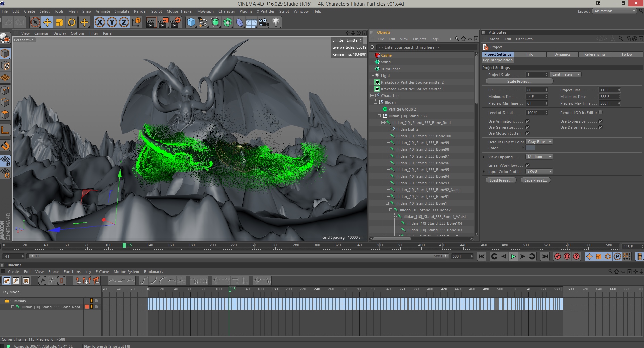Switch to Texture mode in left palette
This screenshot has width=644, height=348.
pyautogui.click(x=5, y=66)
